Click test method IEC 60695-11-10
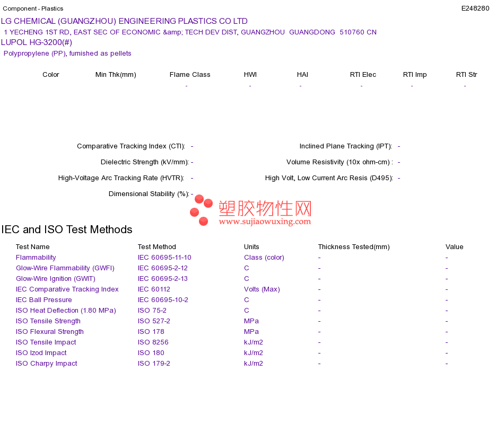Screen dimensions: 504x424 point(164,258)
